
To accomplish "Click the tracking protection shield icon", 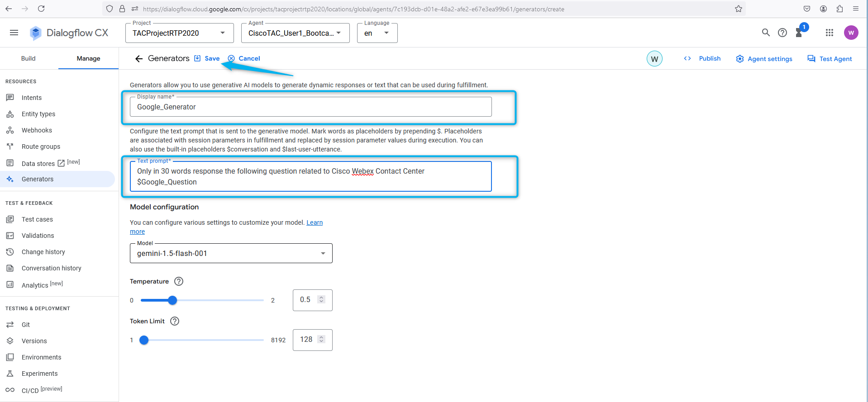I will (110, 9).
